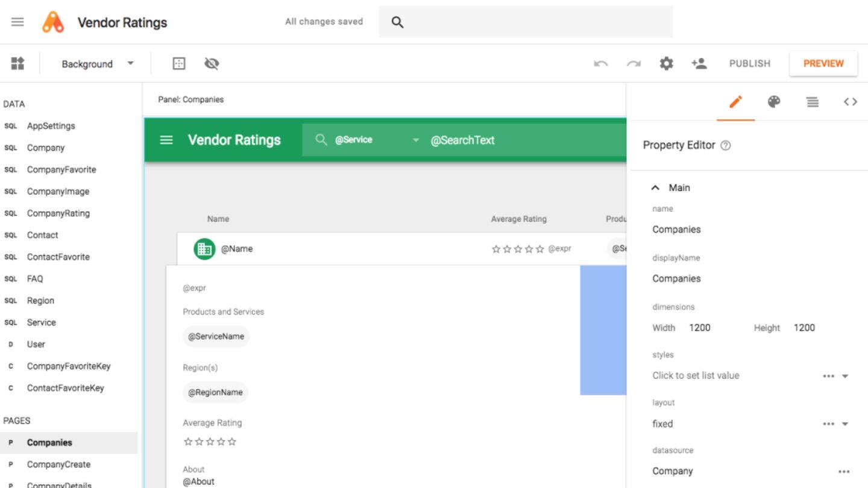Select the User directory model
The image size is (868, 488).
[x=36, y=344]
